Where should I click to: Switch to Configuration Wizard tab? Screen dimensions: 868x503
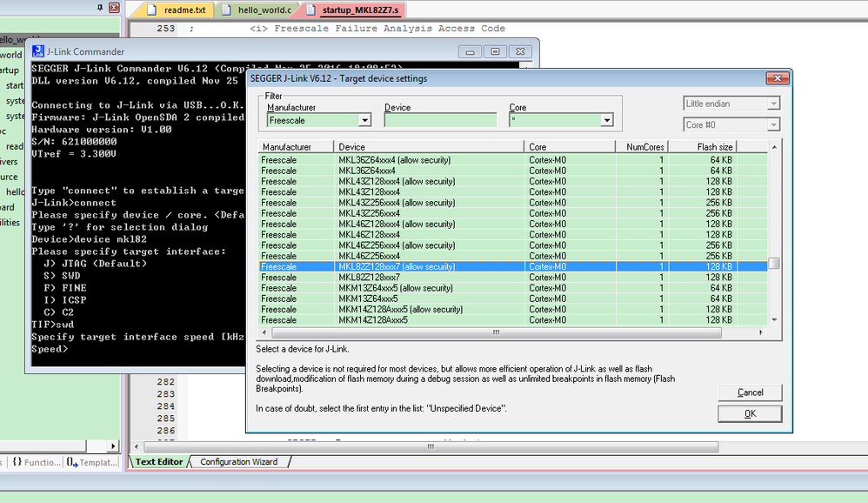coord(238,461)
